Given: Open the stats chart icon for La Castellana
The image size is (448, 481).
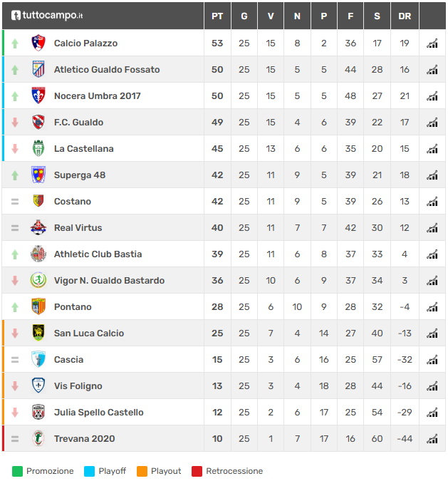Looking at the screenshot, I should pos(432,149).
